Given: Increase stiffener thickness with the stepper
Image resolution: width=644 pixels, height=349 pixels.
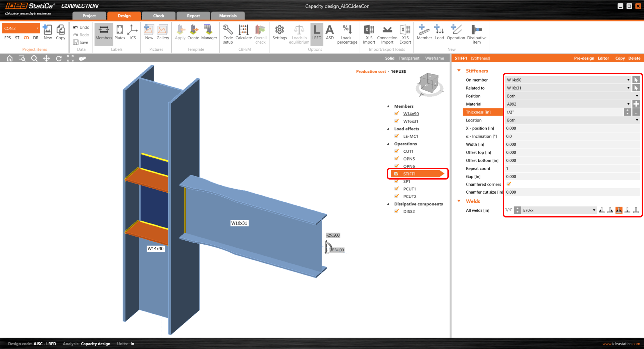Looking at the screenshot, I should (627, 110).
